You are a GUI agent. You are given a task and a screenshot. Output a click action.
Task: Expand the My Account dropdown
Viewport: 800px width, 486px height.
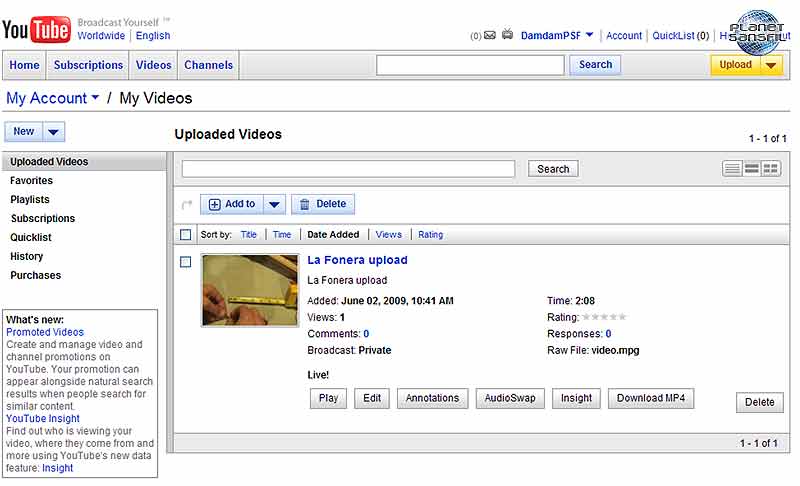click(x=95, y=97)
